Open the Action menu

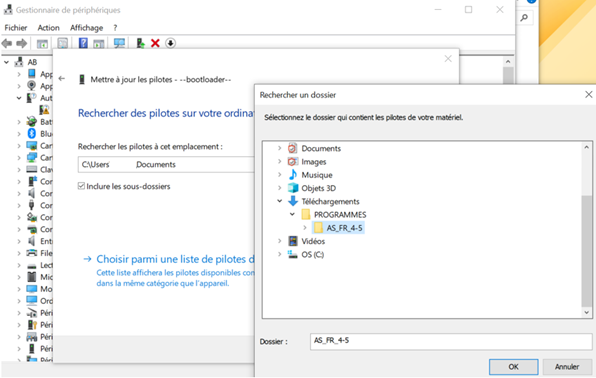pos(48,28)
